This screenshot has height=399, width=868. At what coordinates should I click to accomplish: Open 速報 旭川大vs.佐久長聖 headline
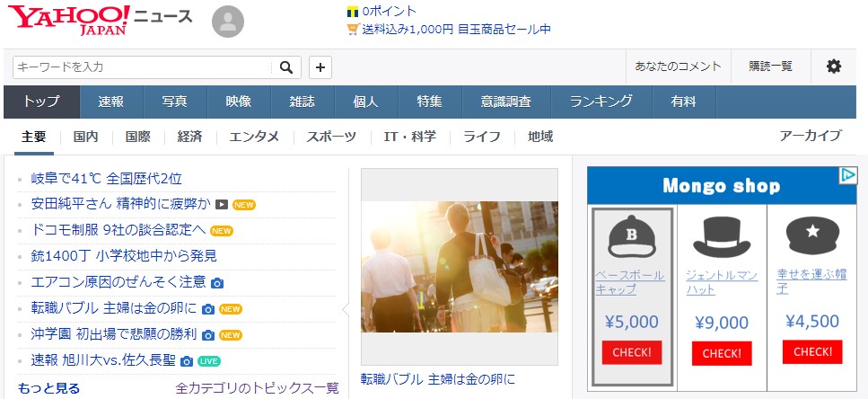(x=103, y=361)
